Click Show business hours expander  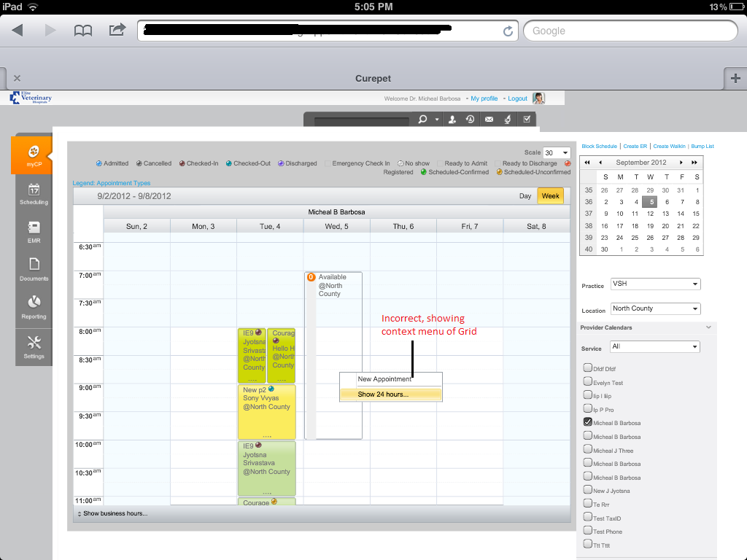click(x=113, y=513)
